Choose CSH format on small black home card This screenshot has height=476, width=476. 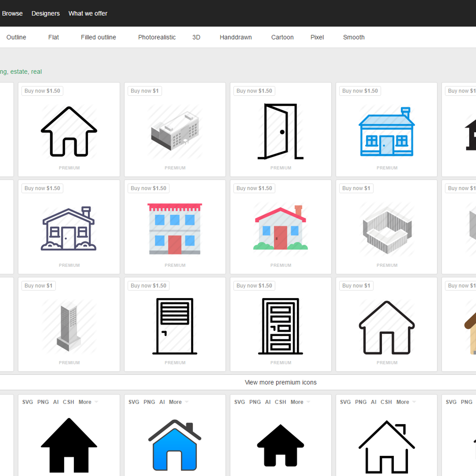tap(281, 402)
